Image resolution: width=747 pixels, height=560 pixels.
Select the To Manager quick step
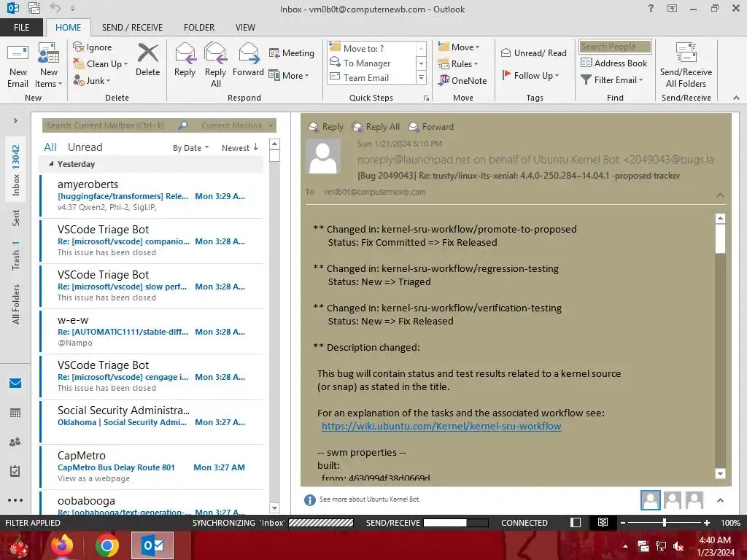tap(372, 63)
